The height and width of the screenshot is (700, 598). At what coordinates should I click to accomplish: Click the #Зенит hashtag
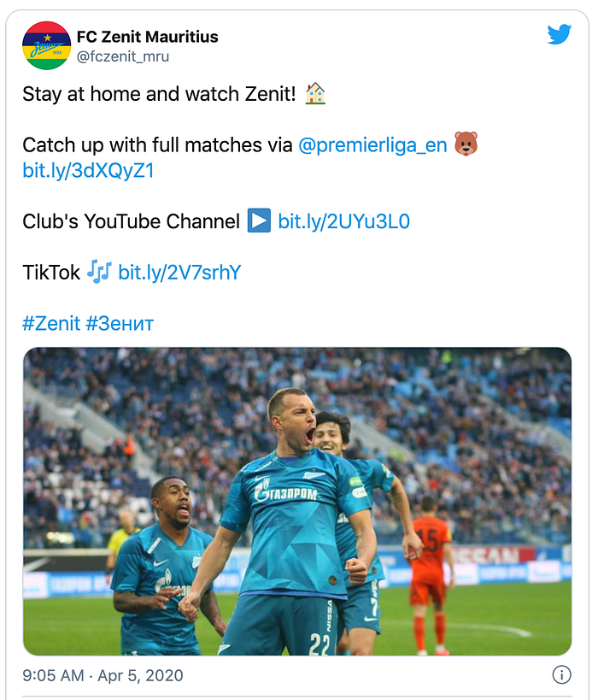pyautogui.click(x=120, y=323)
